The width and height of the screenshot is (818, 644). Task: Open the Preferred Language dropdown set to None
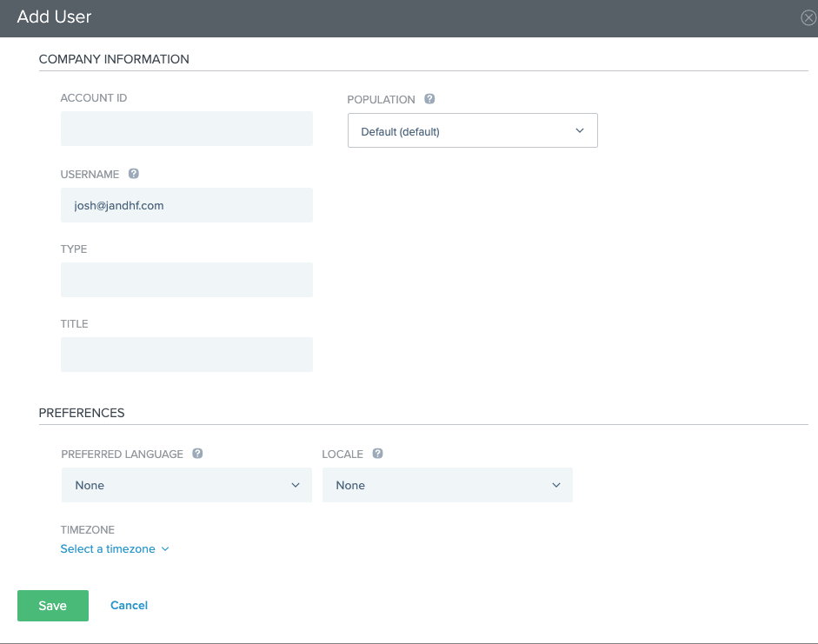186,485
